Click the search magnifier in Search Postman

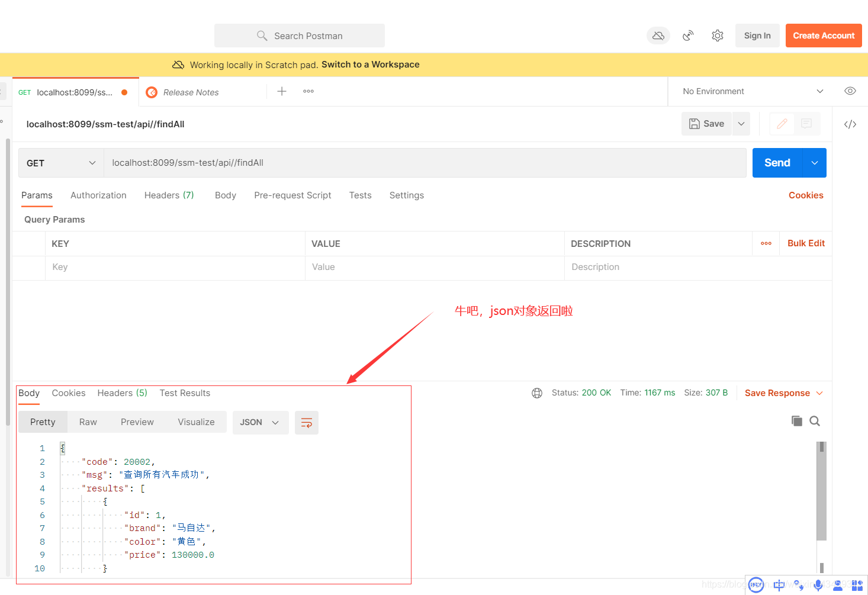[x=262, y=36]
